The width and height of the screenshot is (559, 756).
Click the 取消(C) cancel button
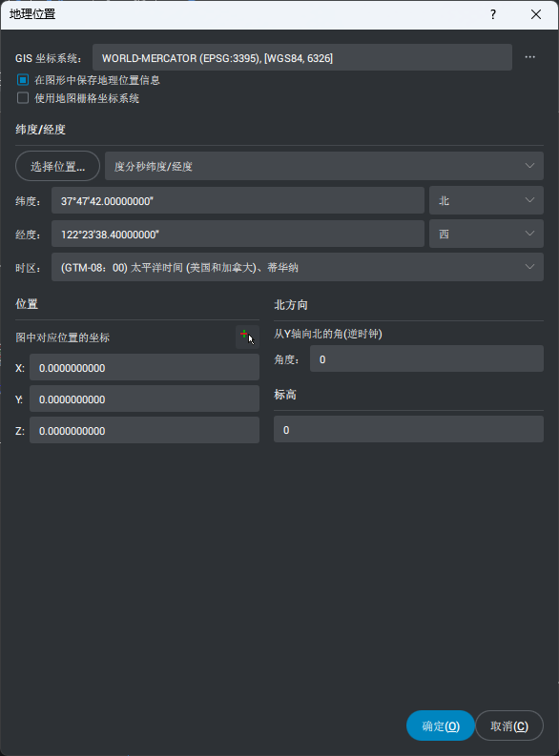point(509,725)
